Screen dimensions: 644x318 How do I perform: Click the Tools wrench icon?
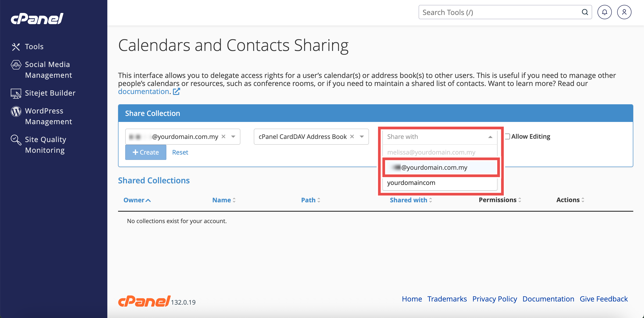click(x=16, y=47)
